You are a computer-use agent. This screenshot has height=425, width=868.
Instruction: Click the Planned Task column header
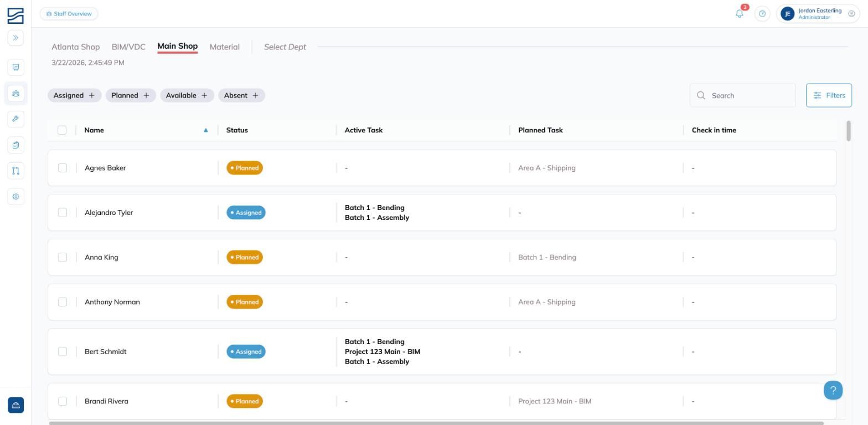540,130
